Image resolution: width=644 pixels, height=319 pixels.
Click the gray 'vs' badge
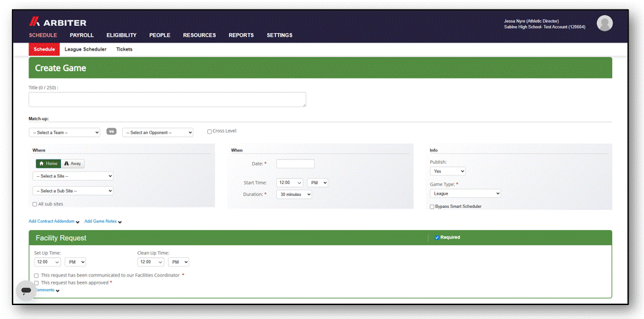[112, 132]
